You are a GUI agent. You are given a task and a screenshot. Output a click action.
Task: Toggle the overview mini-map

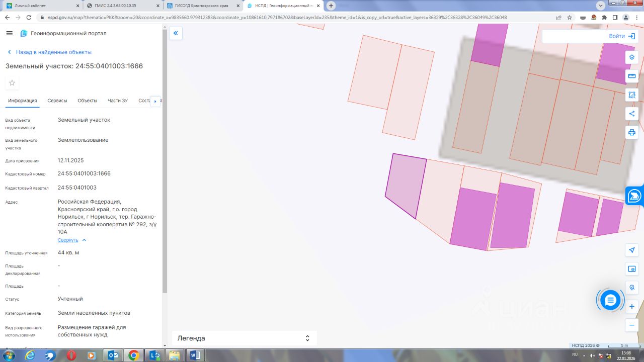[x=632, y=269]
